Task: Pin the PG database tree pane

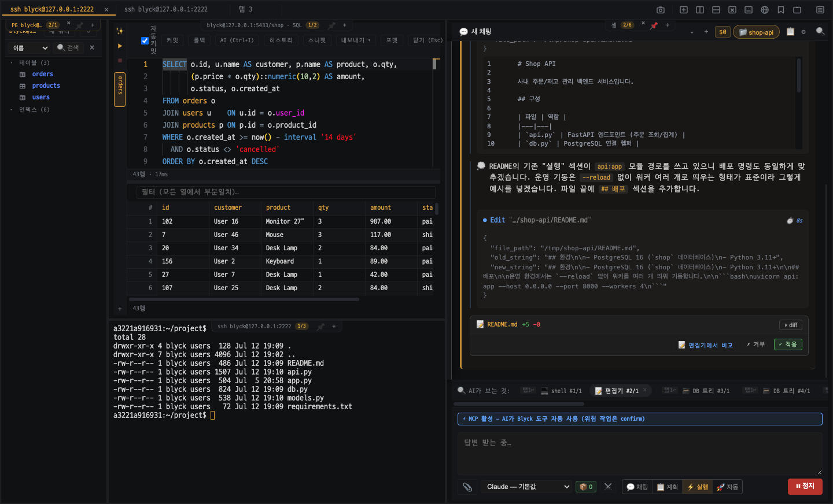Action: 79,25
